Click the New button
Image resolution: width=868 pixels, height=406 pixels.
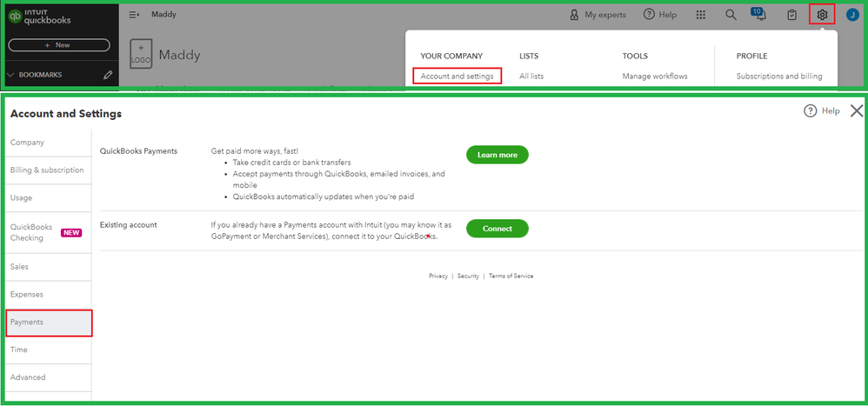[59, 45]
